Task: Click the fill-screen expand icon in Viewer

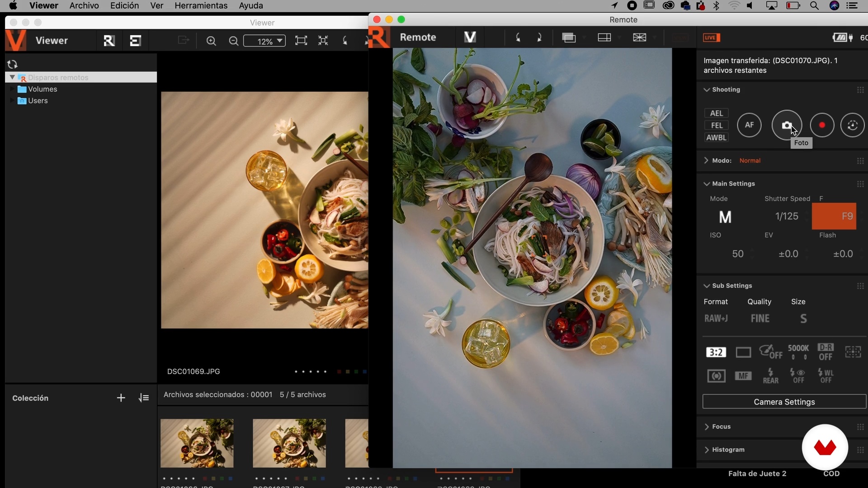Action: 323,41
